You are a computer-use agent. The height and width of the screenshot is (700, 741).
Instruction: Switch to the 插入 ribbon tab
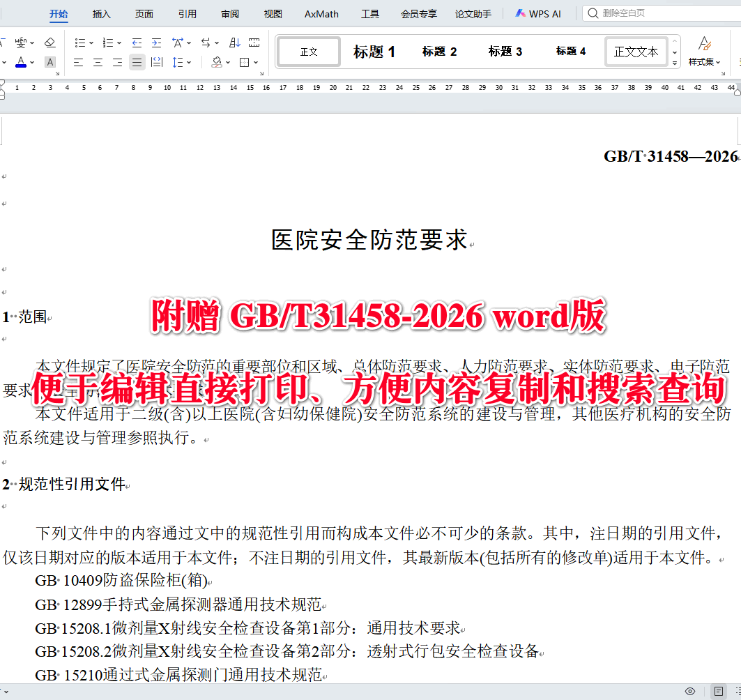101,13
